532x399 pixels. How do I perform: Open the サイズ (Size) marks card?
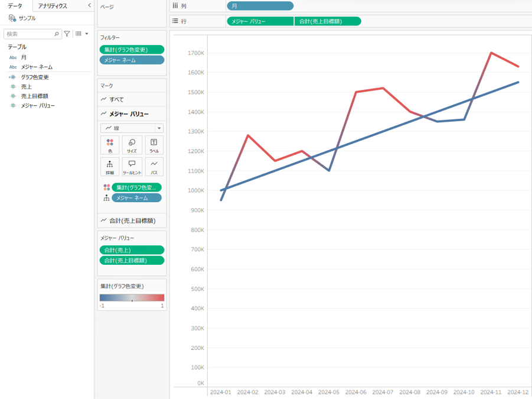coord(132,145)
